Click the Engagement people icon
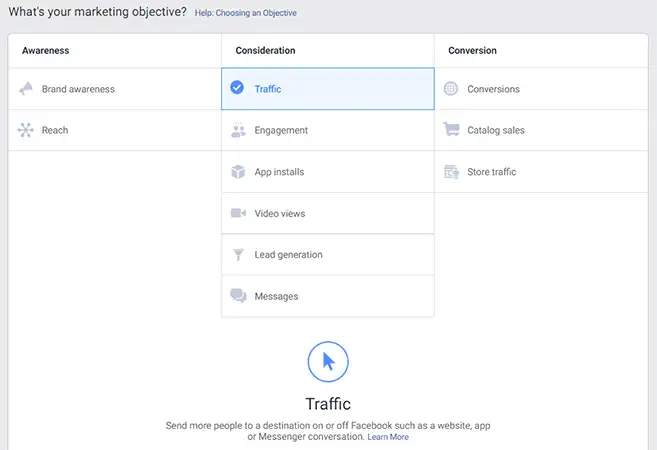The width and height of the screenshot is (657, 450). coord(238,130)
